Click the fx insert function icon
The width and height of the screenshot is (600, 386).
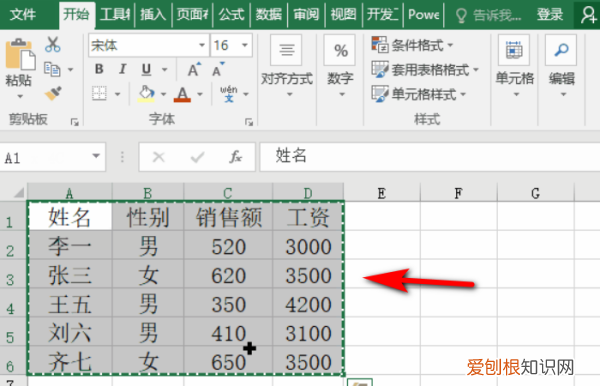pos(235,157)
